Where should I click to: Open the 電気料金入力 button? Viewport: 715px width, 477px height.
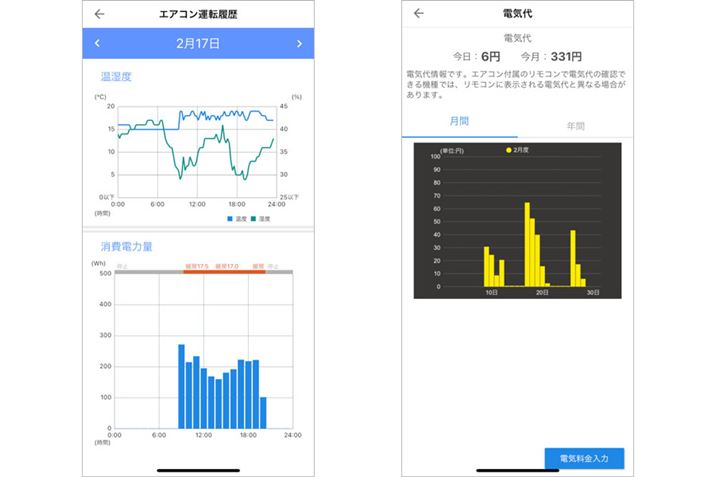tap(584, 458)
